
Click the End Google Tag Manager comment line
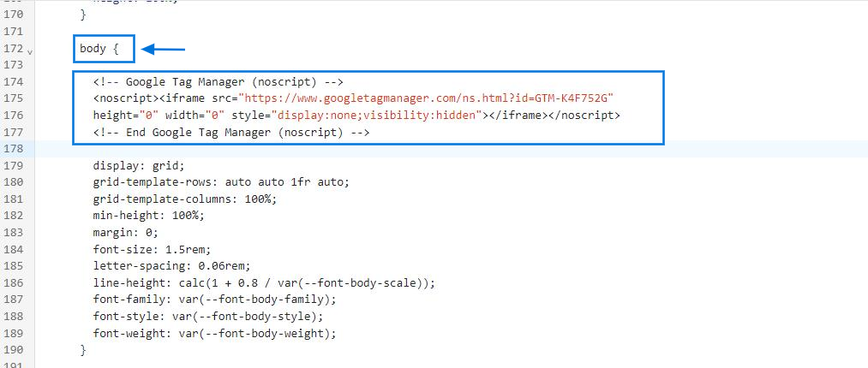click(x=231, y=133)
